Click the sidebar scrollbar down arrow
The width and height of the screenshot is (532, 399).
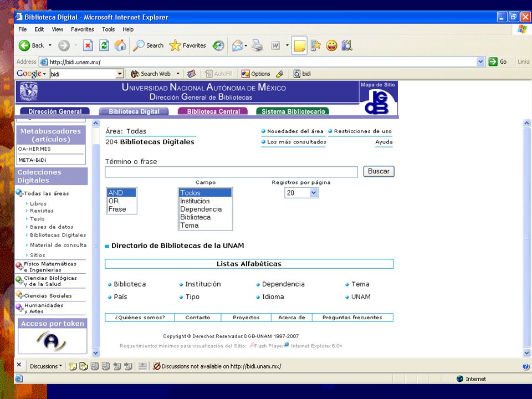pyautogui.click(x=96, y=353)
